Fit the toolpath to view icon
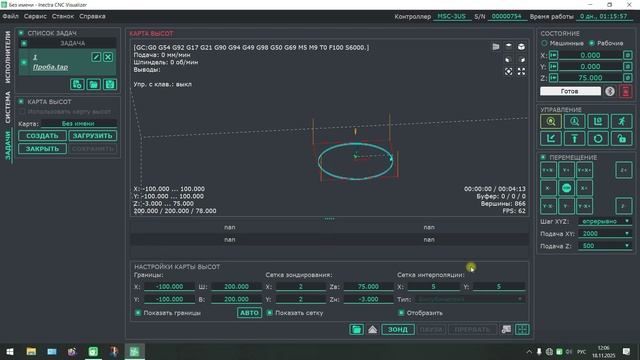The width and height of the screenshot is (640, 360). [509, 71]
